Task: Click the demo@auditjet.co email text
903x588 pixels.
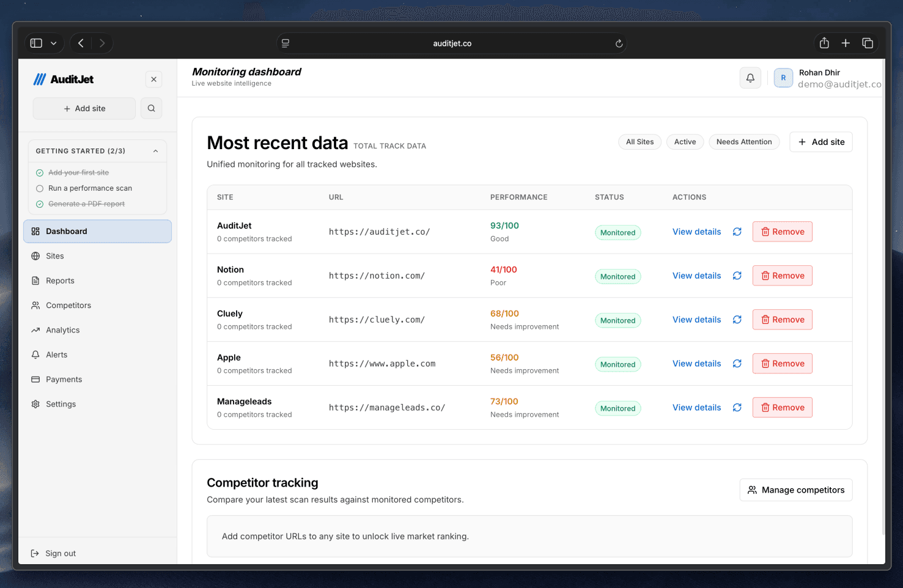Action: coord(839,84)
